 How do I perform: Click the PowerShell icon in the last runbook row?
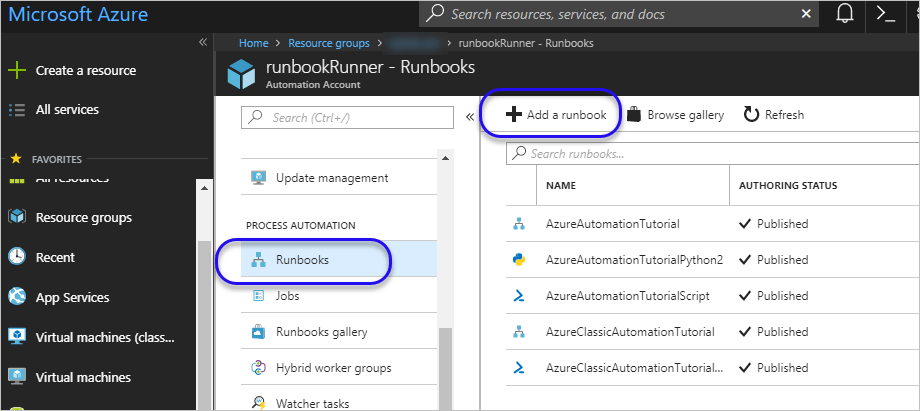[519, 368]
